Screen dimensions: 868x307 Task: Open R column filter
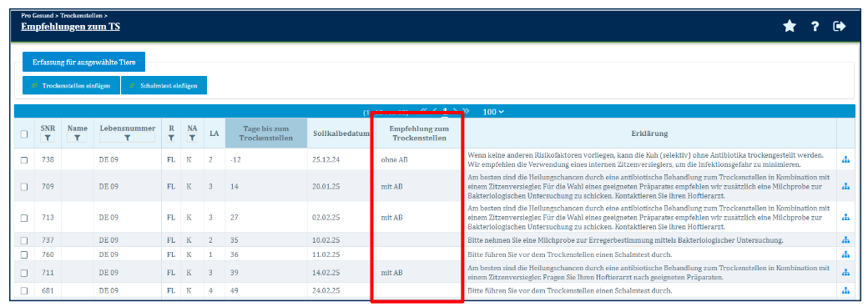coord(171,138)
